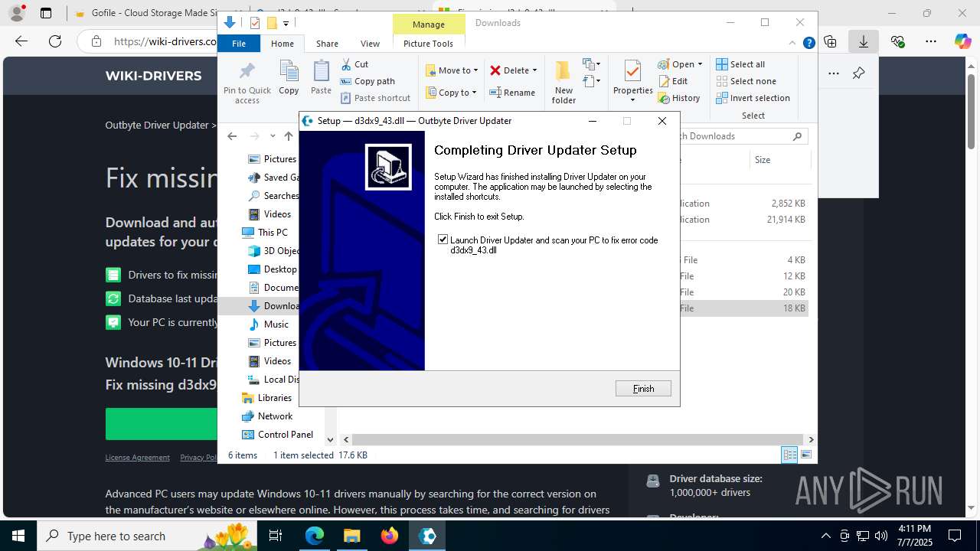Click Search Downloads field
This screenshot has height=551, width=980.
pyautogui.click(x=743, y=136)
